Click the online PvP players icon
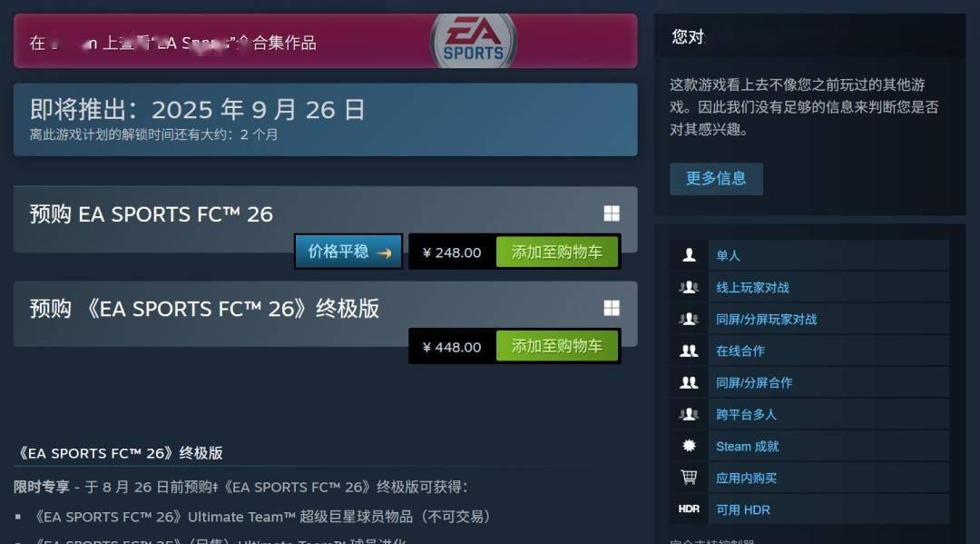The height and width of the screenshot is (544, 980). point(689,287)
